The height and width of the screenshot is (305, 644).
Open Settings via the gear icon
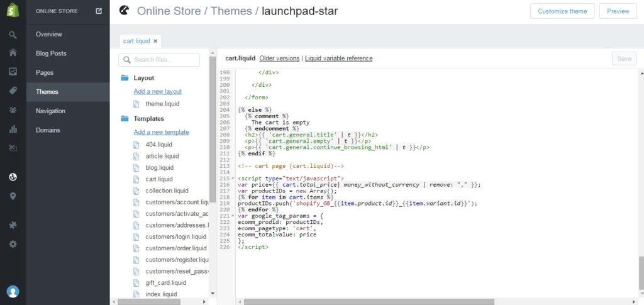click(13, 244)
